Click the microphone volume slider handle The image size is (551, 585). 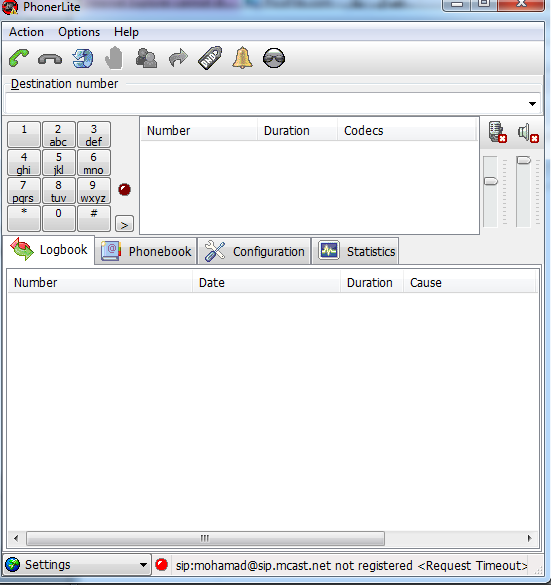491,181
